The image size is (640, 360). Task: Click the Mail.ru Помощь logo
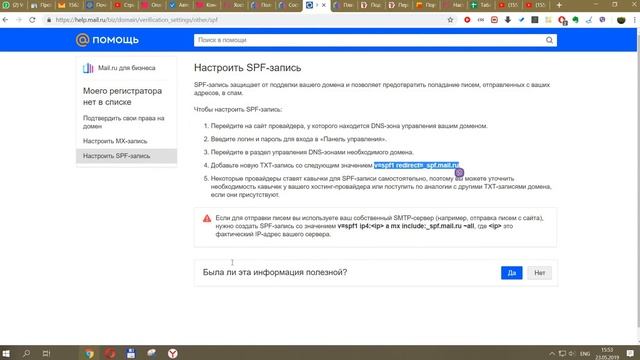(x=107, y=40)
